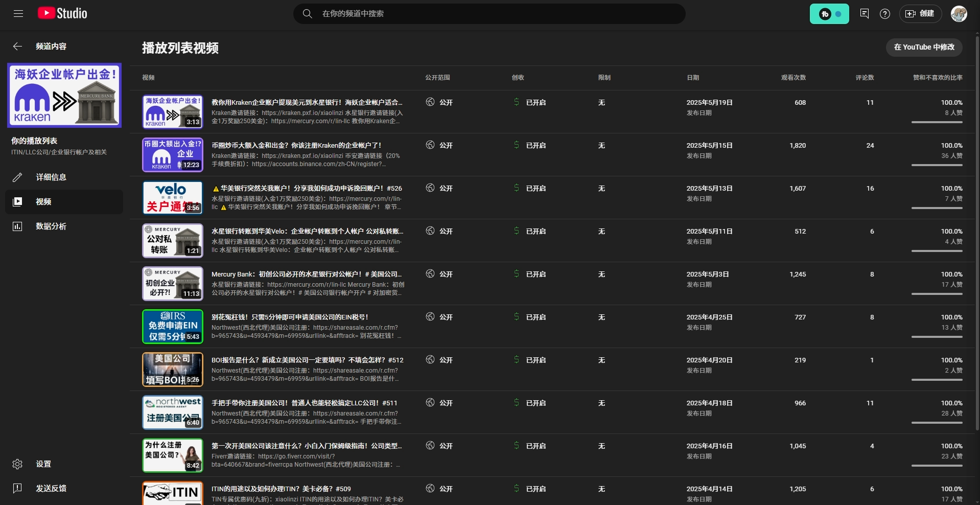Screen dimensions: 980x505
Task: Click the 公开范围 column header
Action: point(437,78)
